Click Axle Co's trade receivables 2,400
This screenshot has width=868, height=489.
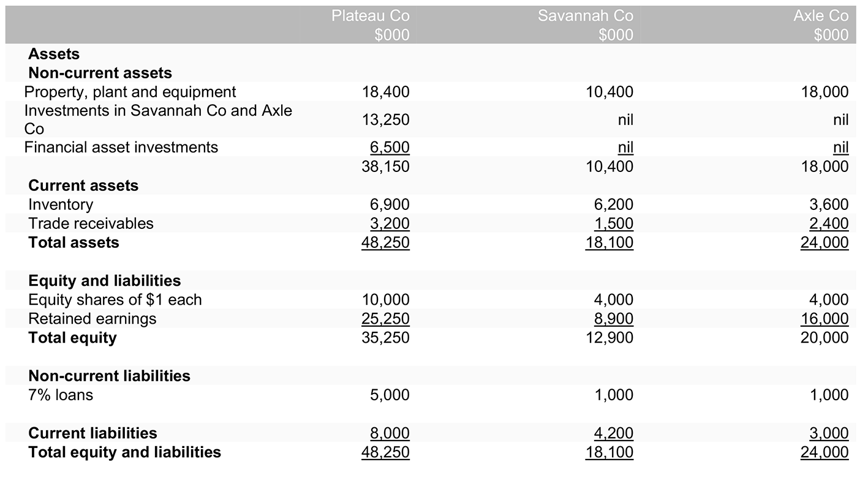point(828,223)
